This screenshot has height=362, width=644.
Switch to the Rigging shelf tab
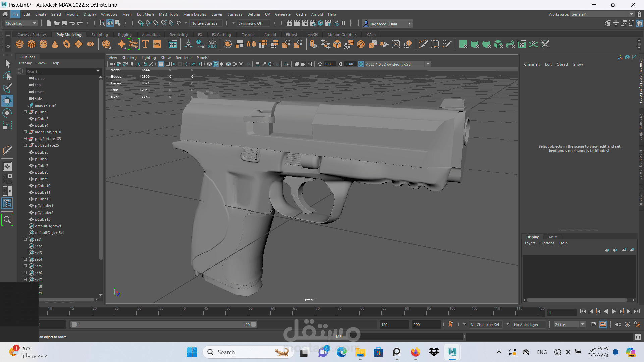[124, 34]
